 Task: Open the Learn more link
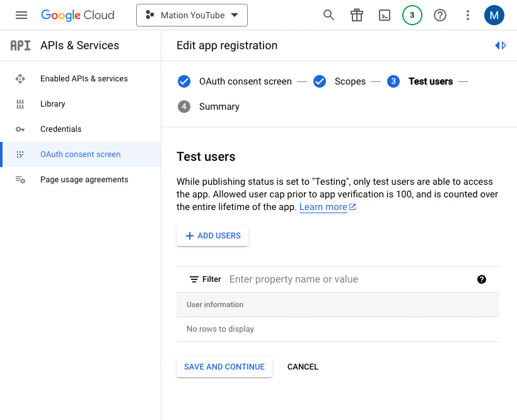pyautogui.click(x=323, y=207)
